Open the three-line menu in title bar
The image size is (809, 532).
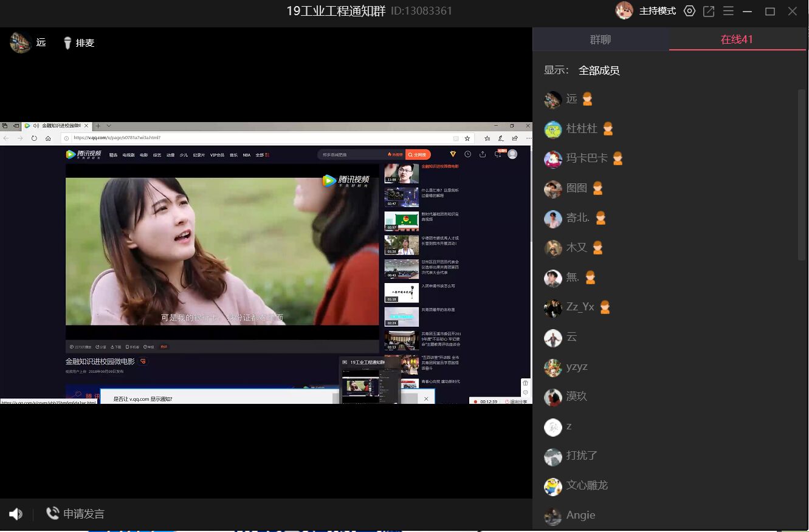[x=728, y=11]
